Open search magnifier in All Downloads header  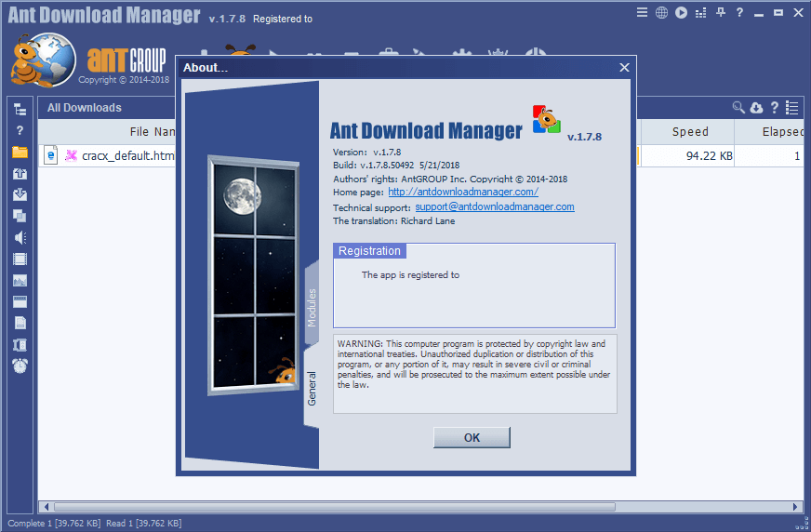738,107
